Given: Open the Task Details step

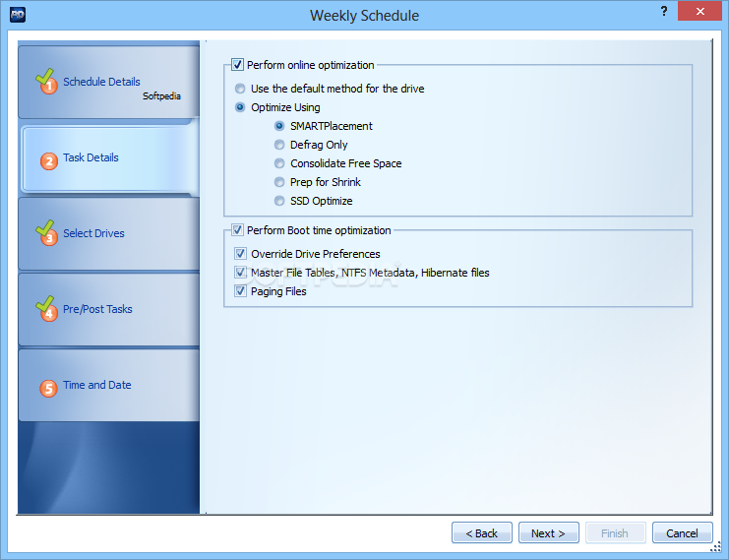Looking at the screenshot, I should pyautogui.click(x=110, y=158).
